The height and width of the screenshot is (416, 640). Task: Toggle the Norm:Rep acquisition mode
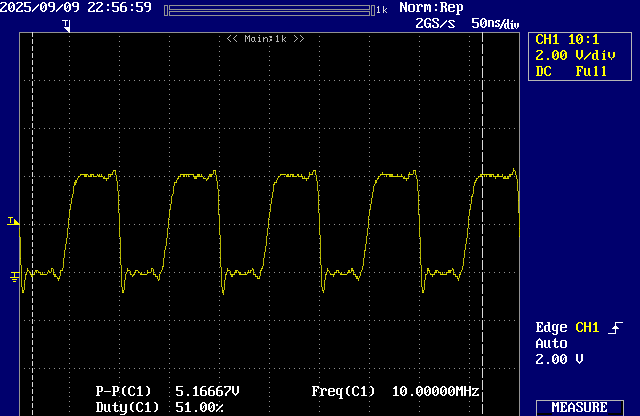click(431, 8)
